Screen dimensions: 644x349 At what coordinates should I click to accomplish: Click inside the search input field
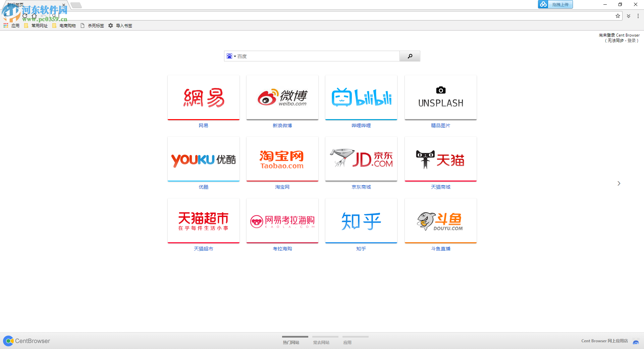319,56
